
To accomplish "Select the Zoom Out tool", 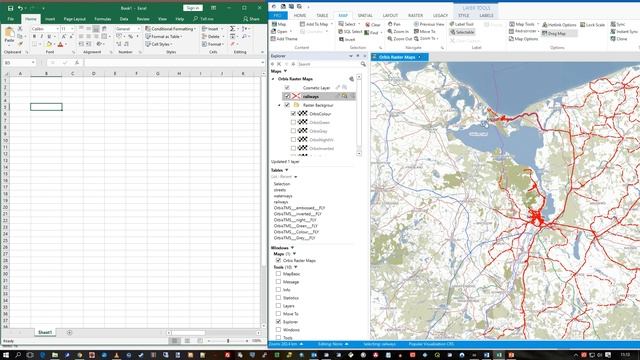I will pyautogui.click(x=400, y=39).
